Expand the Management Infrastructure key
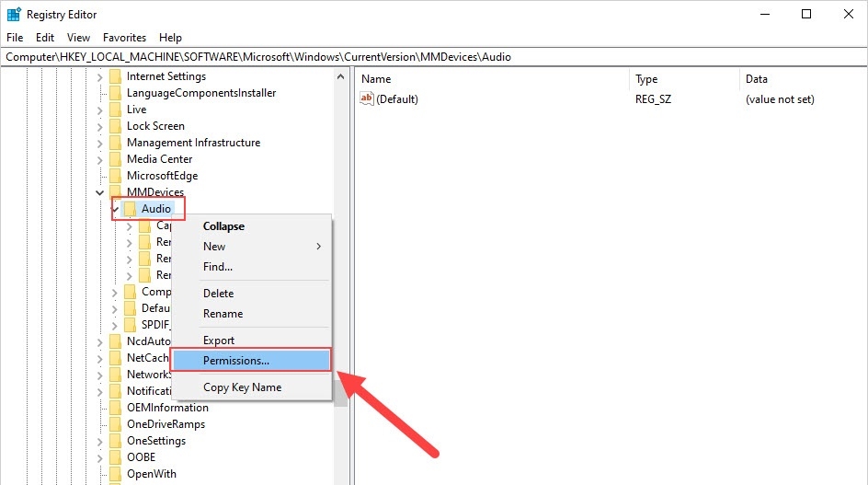This screenshot has height=485, width=868. click(99, 144)
